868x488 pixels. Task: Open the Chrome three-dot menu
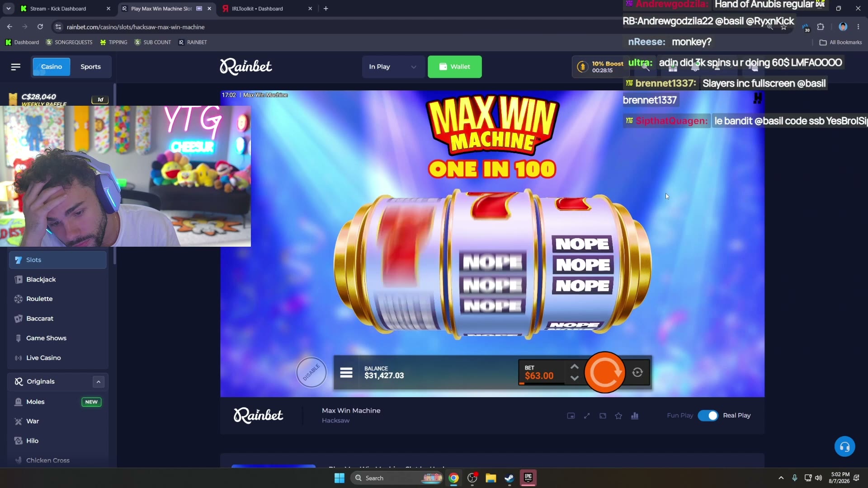tap(858, 27)
